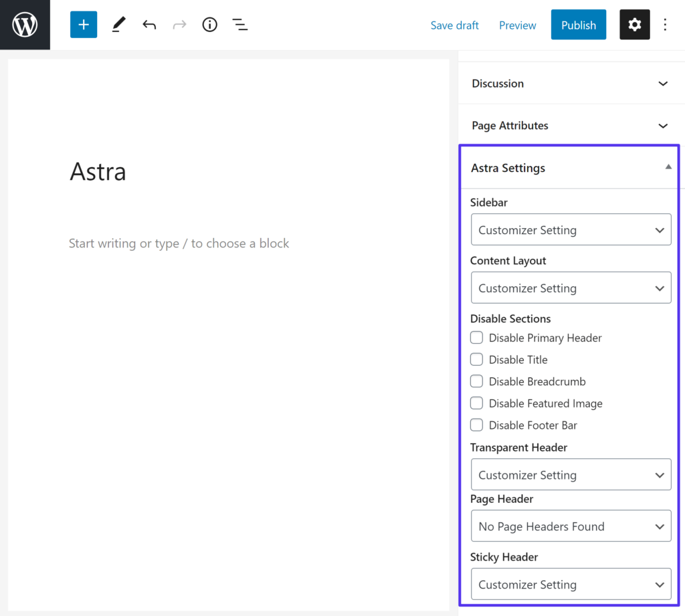The width and height of the screenshot is (685, 616).
Task: Enable Disable Primary Header checkbox
Action: tap(476, 338)
